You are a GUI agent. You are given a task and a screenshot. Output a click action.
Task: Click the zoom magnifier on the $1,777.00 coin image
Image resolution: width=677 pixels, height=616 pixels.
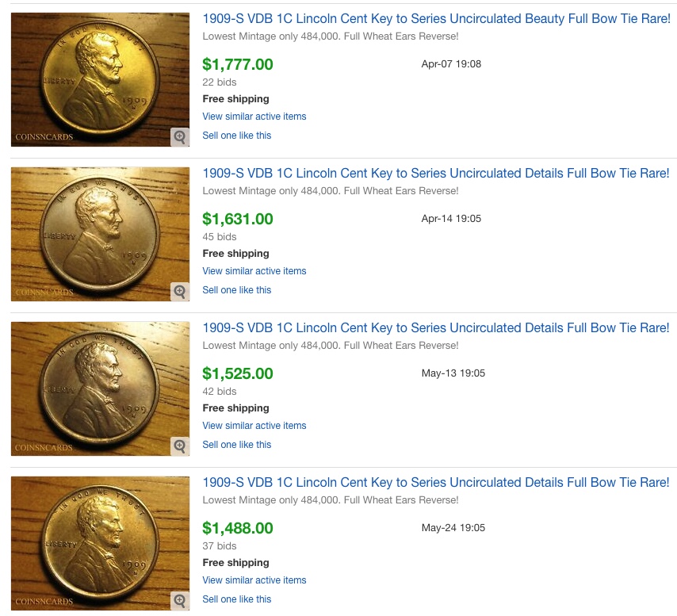pos(180,137)
